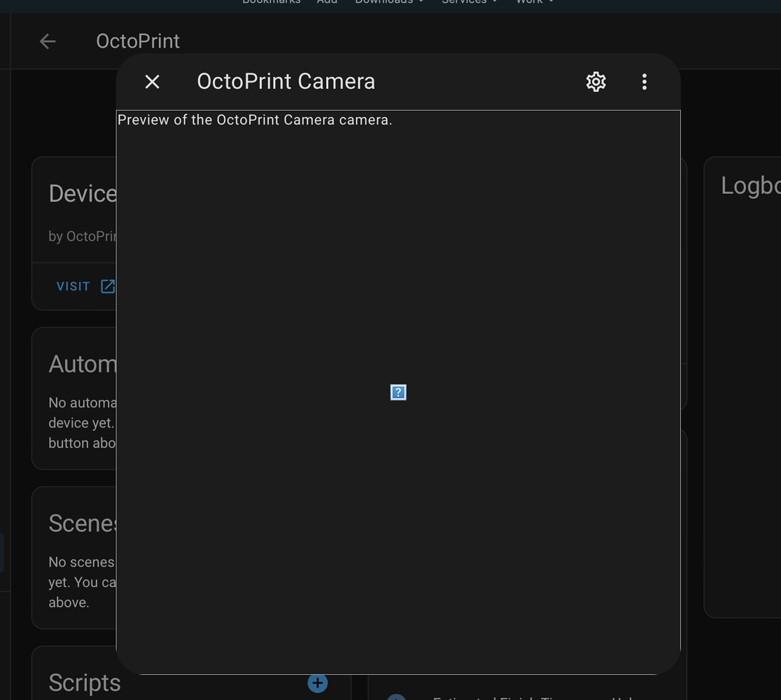Open the OctoPrint Camera settings gear
The height and width of the screenshot is (700, 781).
pyautogui.click(x=596, y=81)
